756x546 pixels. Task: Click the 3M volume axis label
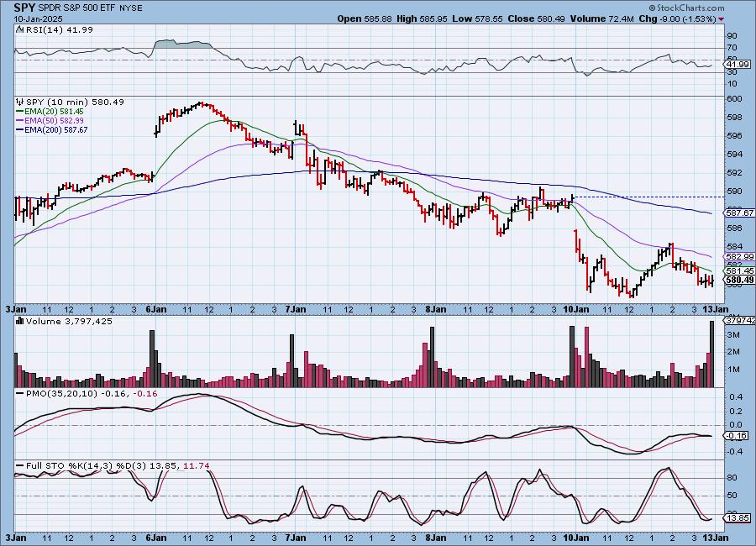[x=733, y=334]
